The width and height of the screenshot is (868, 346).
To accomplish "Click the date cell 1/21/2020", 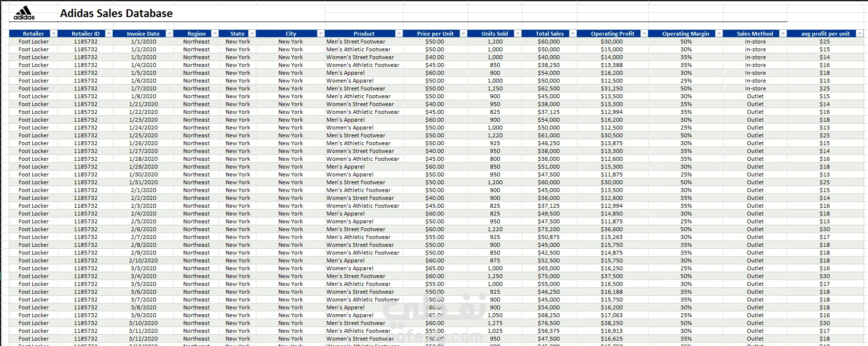I will pyautogui.click(x=144, y=104).
